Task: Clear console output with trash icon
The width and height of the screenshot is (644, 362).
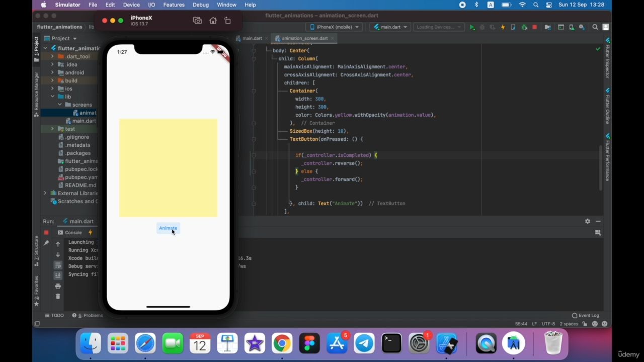Action: tap(58, 297)
